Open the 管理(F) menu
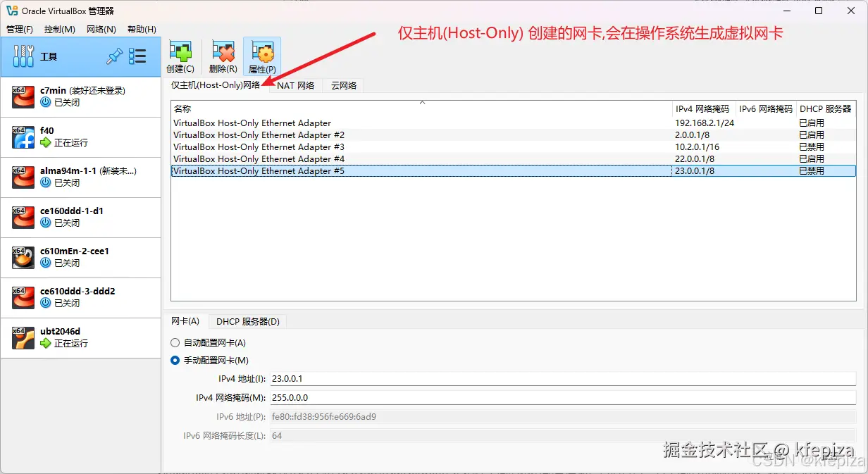This screenshot has height=474, width=868. point(20,29)
